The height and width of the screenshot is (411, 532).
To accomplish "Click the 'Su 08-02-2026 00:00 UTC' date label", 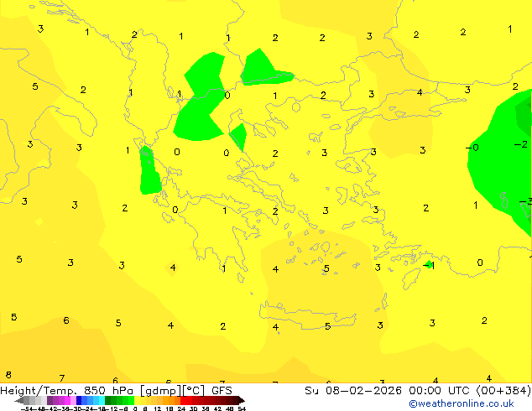I will [389, 391].
